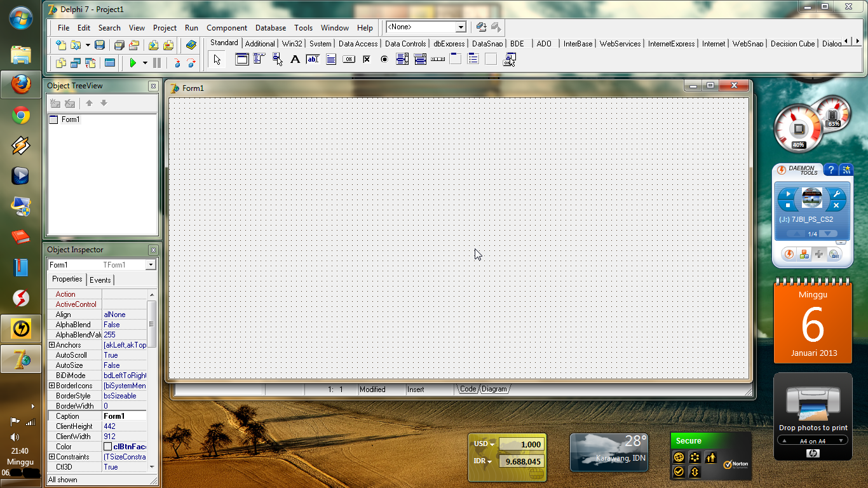
Task: Select Form1 in the Object TreeView
Action: [71, 119]
